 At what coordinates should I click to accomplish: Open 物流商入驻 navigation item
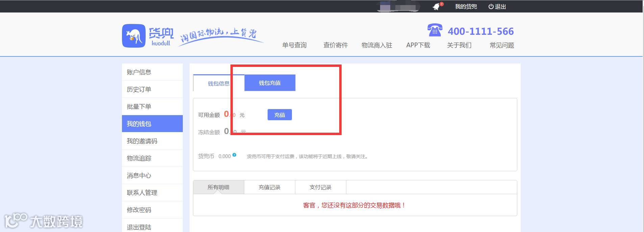[x=377, y=45]
